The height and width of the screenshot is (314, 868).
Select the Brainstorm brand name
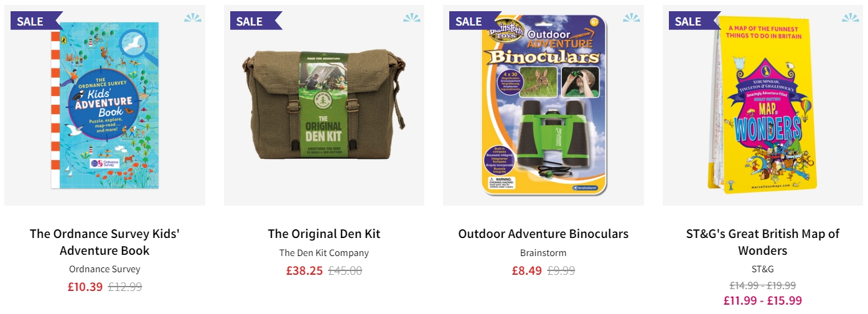(543, 253)
